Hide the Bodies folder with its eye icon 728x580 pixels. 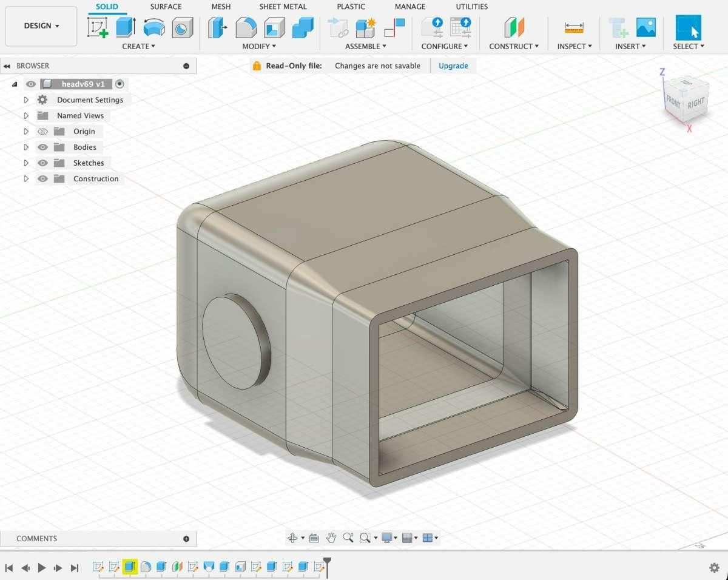coord(42,147)
